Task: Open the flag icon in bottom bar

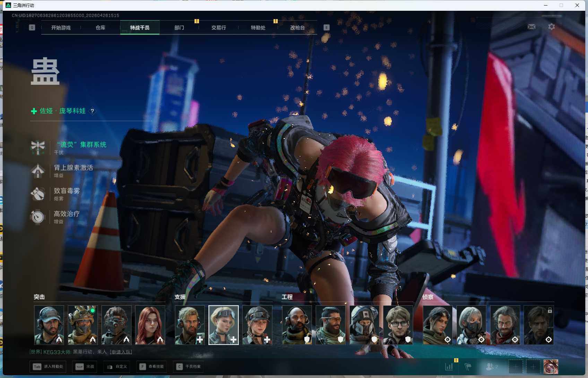Action: (x=468, y=367)
